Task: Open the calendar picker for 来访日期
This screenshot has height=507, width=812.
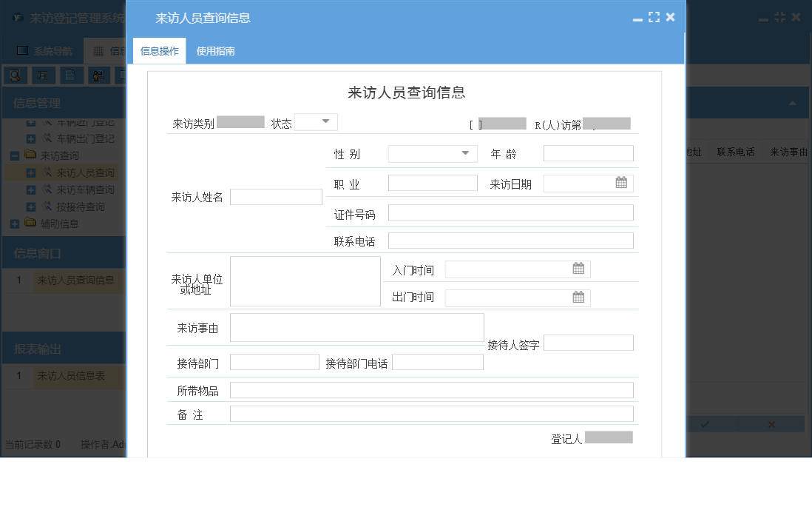Action: [621, 182]
